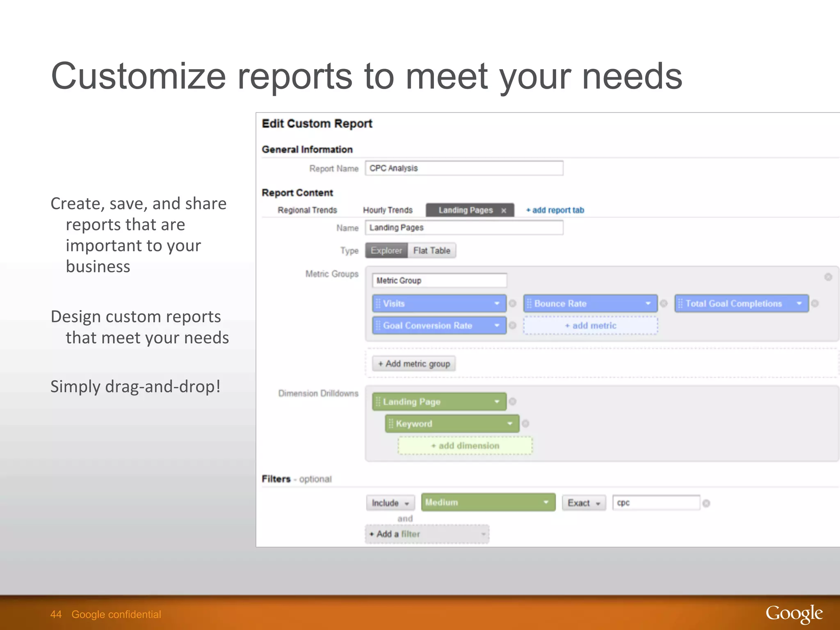This screenshot has width=840, height=630.
Task: Grab the Keyword dimension drag handle
Action: point(391,423)
